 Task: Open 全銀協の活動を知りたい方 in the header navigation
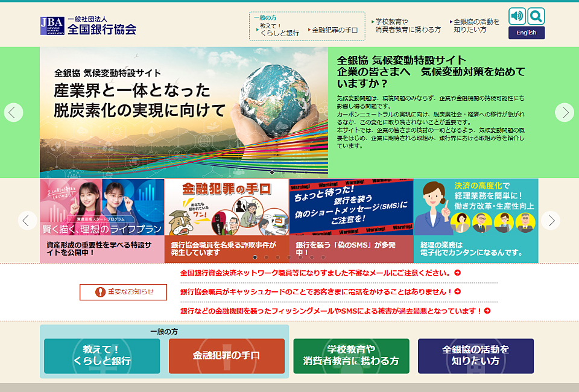475,25
